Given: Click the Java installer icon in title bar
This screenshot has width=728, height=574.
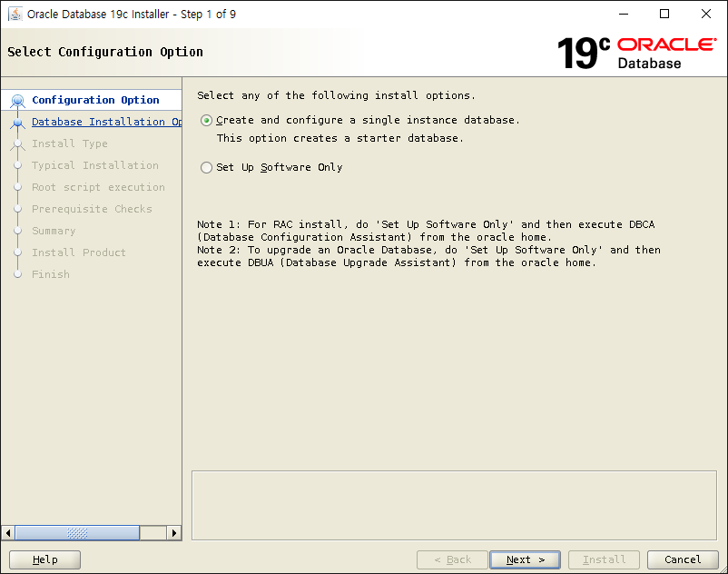Looking at the screenshot, I should click(x=15, y=14).
